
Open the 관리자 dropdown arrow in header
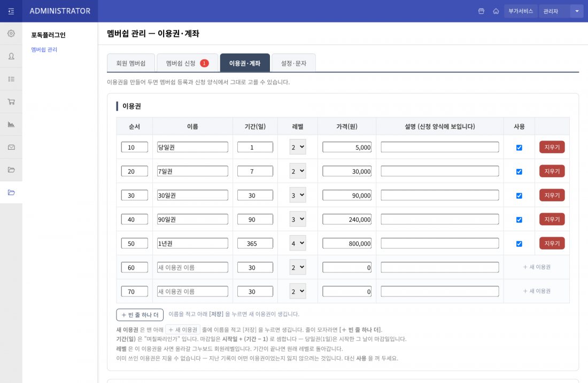coord(577,11)
